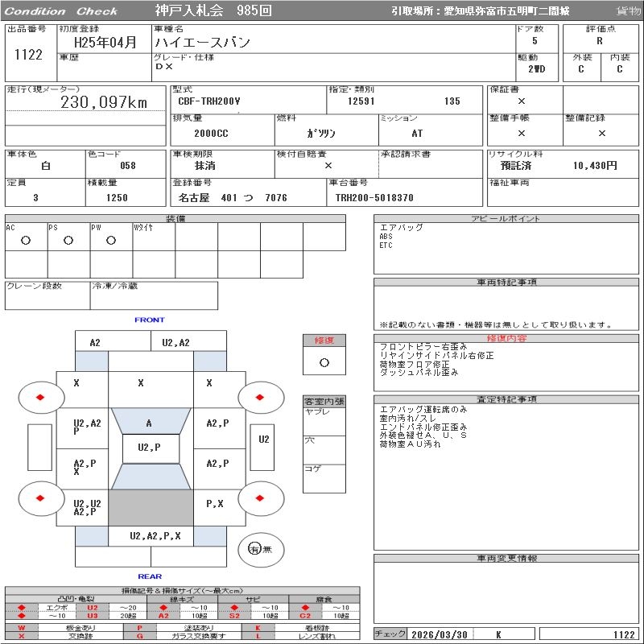
Task: Click the gray shaded rear panel in diagram
Action: pos(151,508)
